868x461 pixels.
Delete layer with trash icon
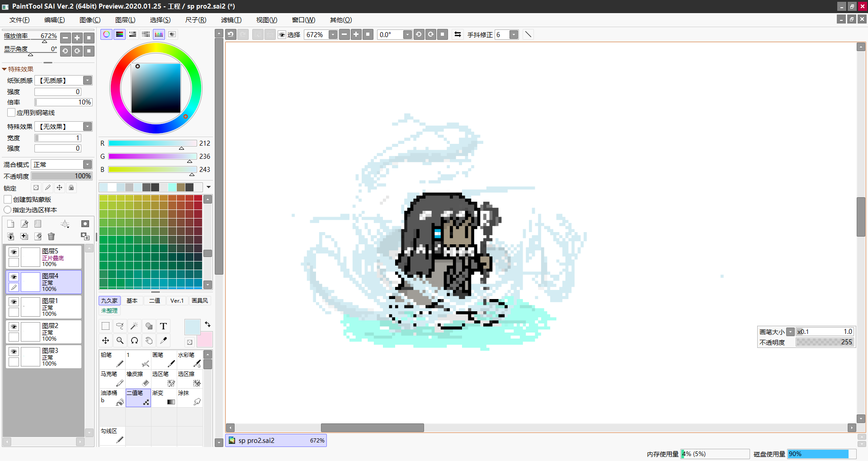click(x=51, y=236)
